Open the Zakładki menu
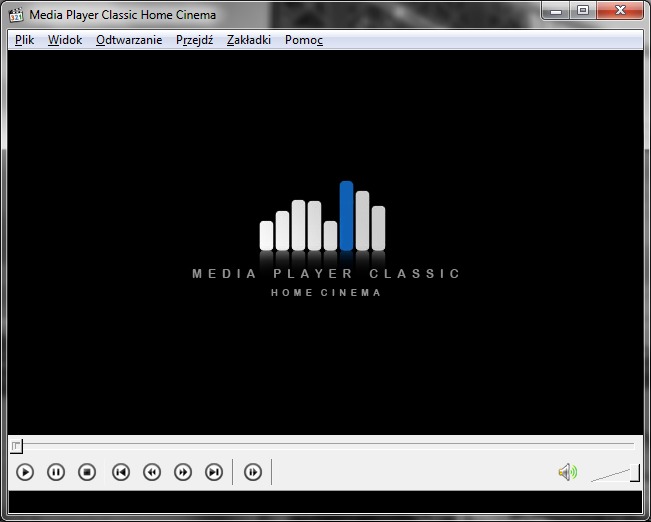Viewport: 651px width, 522px height. pos(249,40)
